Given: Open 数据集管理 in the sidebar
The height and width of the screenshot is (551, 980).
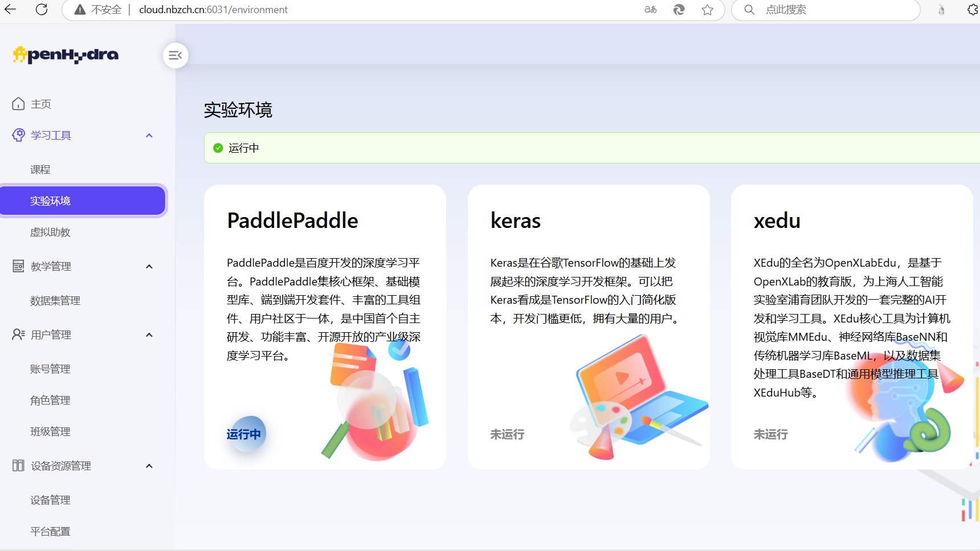Looking at the screenshot, I should point(55,301).
